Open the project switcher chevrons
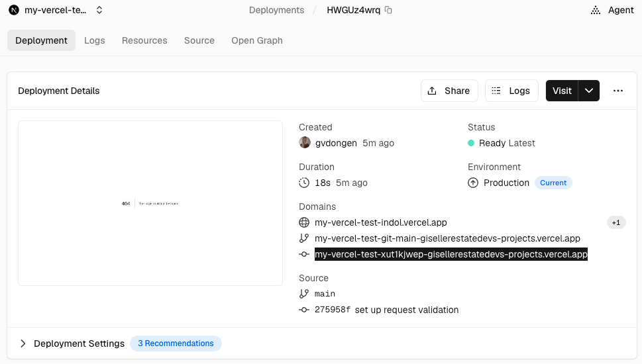The height and width of the screenshot is (364, 642). (99, 10)
